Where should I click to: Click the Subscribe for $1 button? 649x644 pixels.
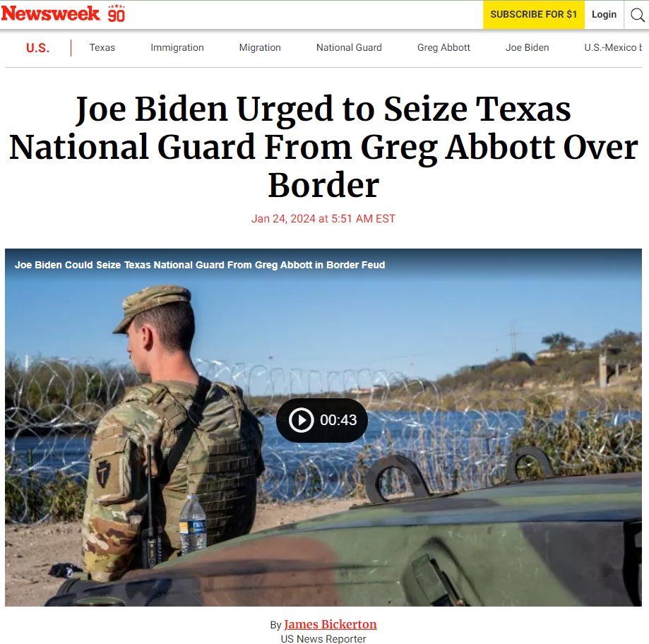click(533, 15)
